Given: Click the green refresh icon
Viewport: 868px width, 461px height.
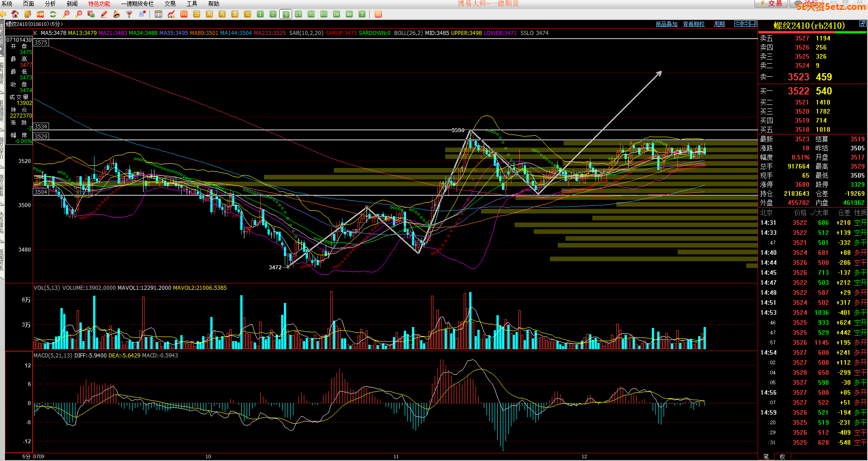Looking at the screenshot, I should (53, 14).
